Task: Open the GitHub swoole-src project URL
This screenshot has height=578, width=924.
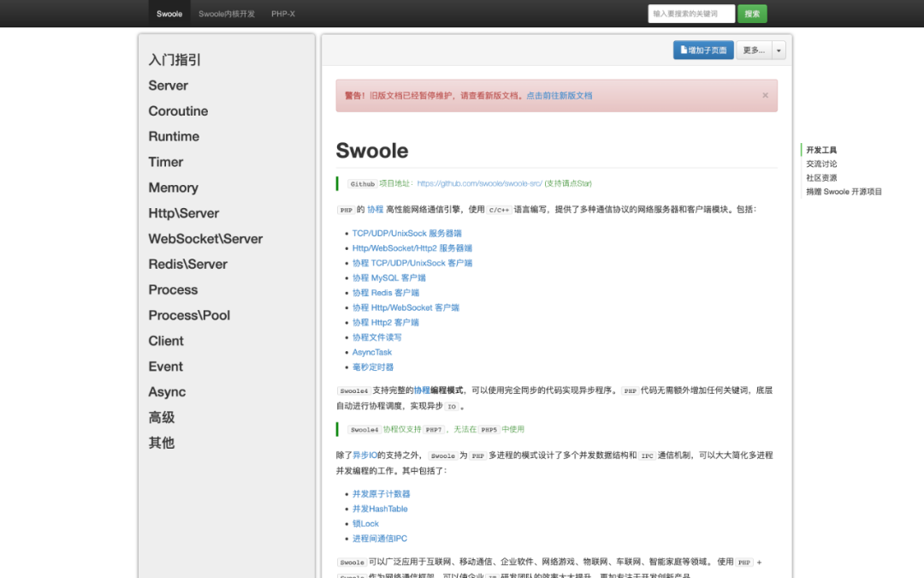Action: (480, 183)
